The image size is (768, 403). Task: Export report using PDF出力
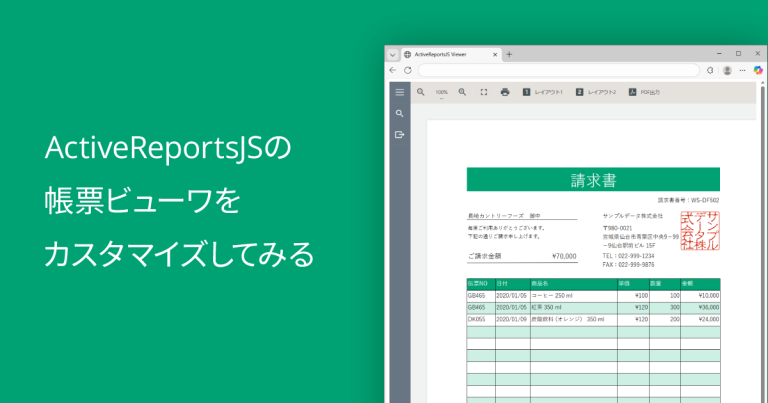click(645, 92)
